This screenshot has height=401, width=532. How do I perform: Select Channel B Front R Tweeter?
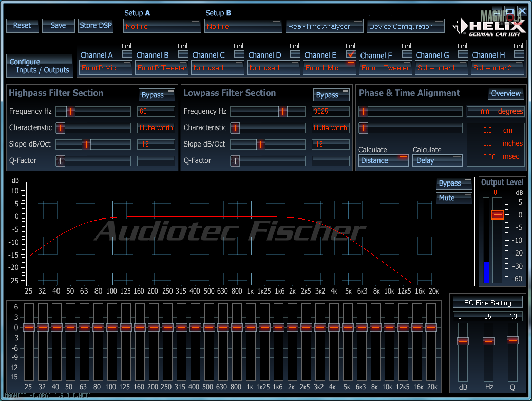click(162, 67)
